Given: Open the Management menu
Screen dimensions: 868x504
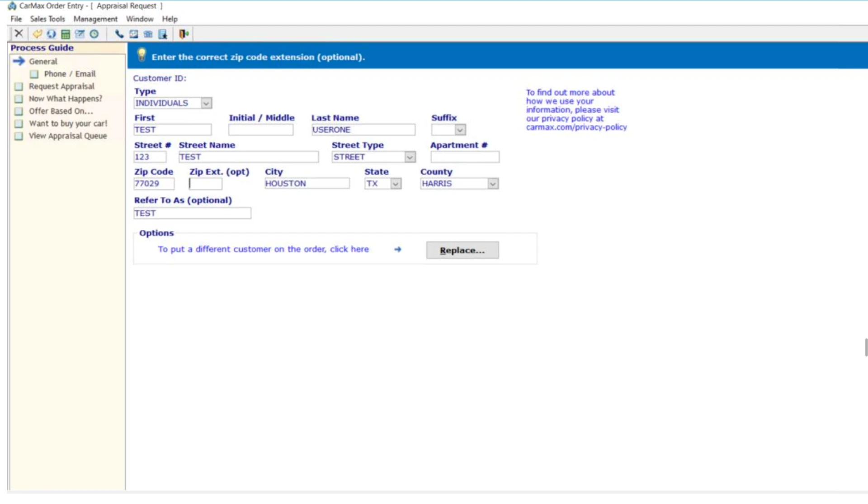Looking at the screenshot, I should click(x=95, y=19).
